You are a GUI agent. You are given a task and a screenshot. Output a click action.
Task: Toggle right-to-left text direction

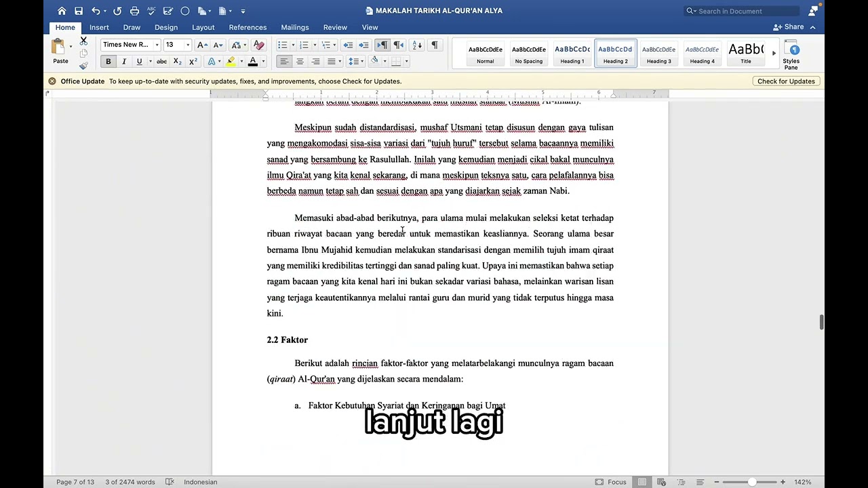coord(399,45)
